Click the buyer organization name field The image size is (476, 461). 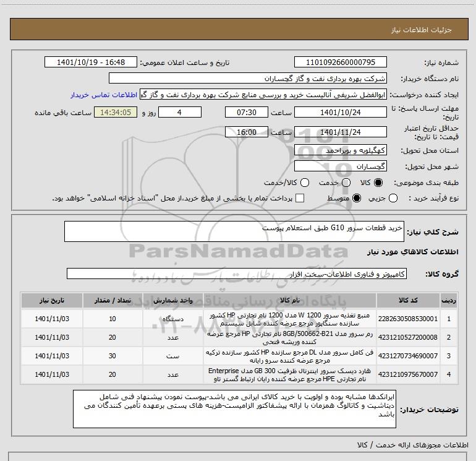pos(248,78)
